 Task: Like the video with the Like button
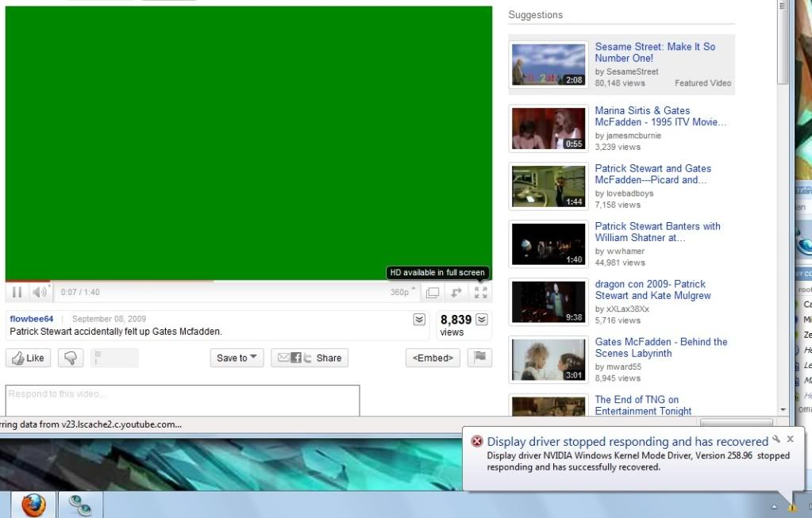(x=28, y=358)
